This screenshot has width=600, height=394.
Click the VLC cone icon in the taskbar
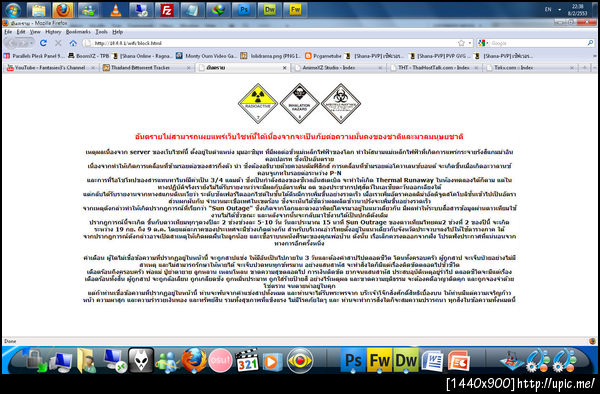coord(115,10)
